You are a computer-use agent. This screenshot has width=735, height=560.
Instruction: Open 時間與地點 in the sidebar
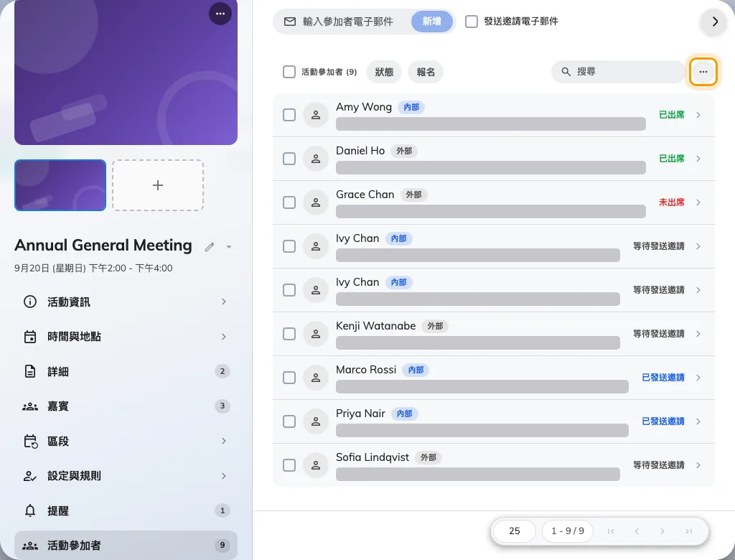pos(126,337)
